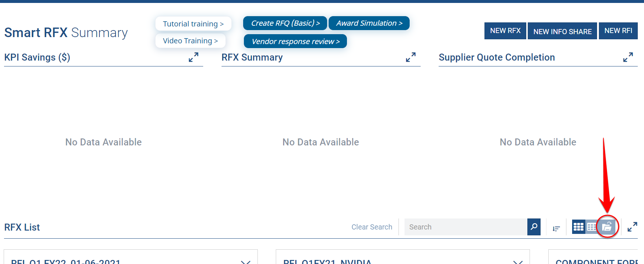644x264 pixels.
Task: Click the NEW RFX button
Action: [x=505, y=31]
